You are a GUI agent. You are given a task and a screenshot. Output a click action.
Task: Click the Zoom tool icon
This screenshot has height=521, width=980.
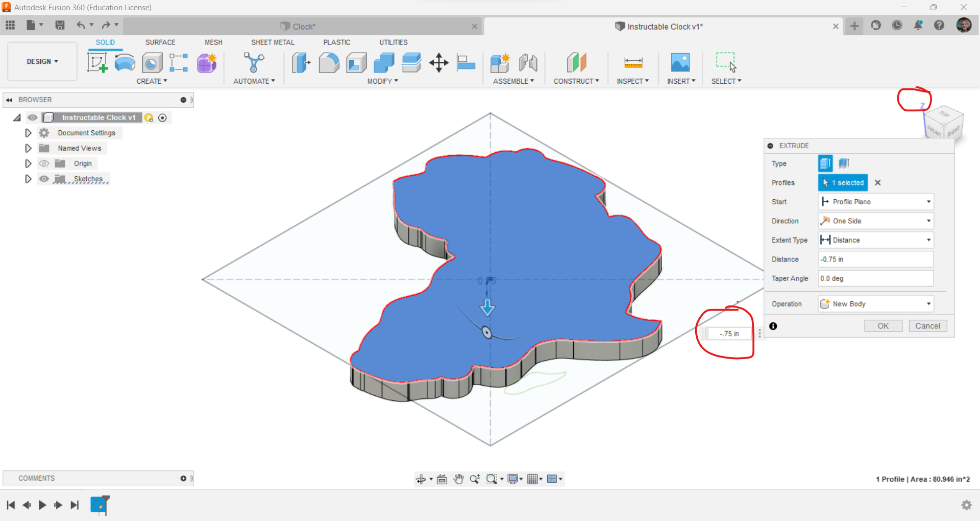click(475, 479)
